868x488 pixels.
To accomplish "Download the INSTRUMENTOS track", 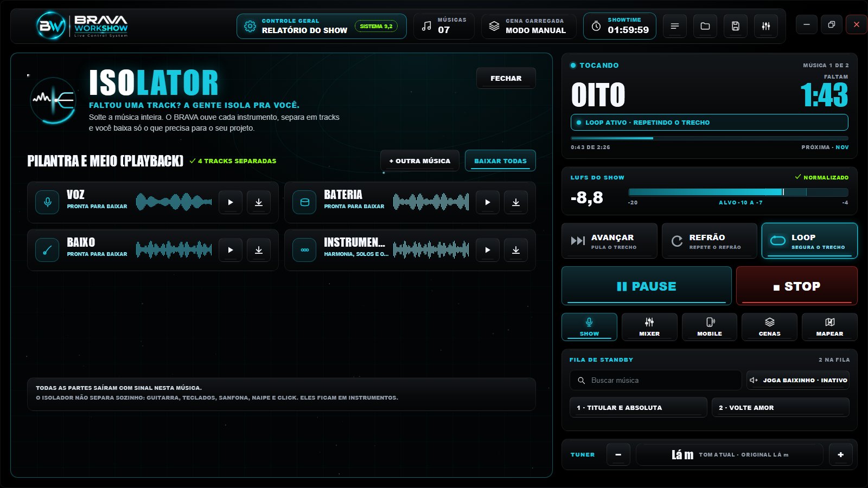I will 516,250.
